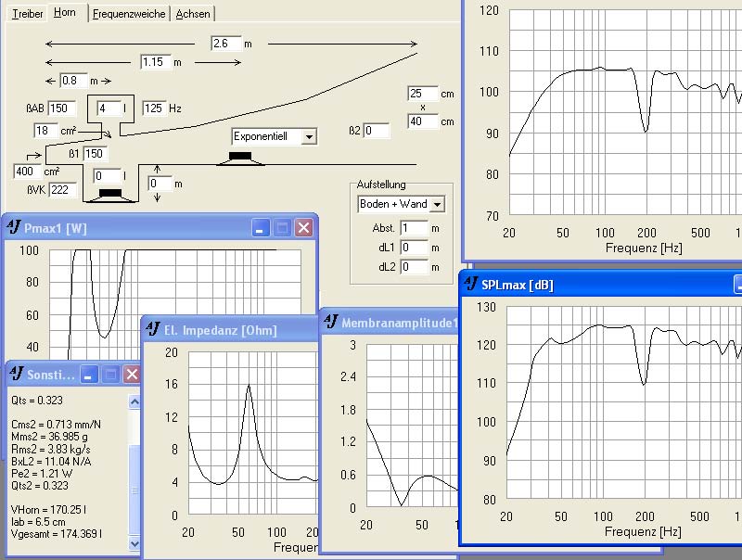The width and height of the screenshot is (742, 560).
Task: Click the Sonsti... window AJ icon
Action: click(x=17, y=374)
